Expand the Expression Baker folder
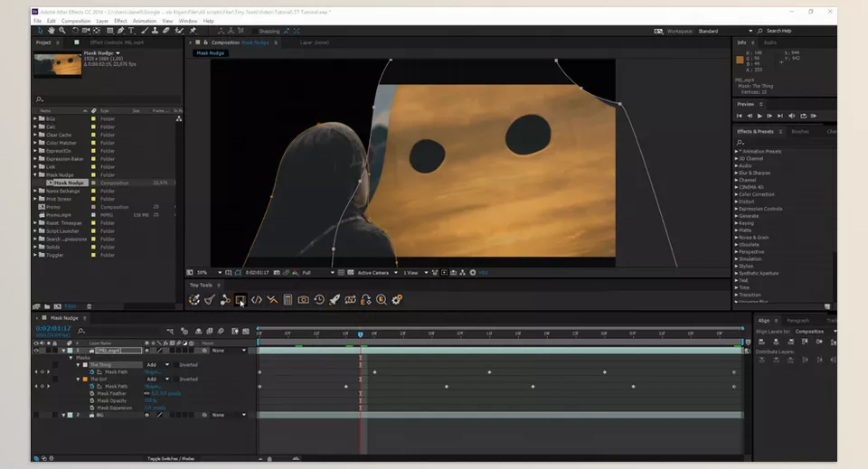This screenshot has width=868, height=469. (35, 159)
